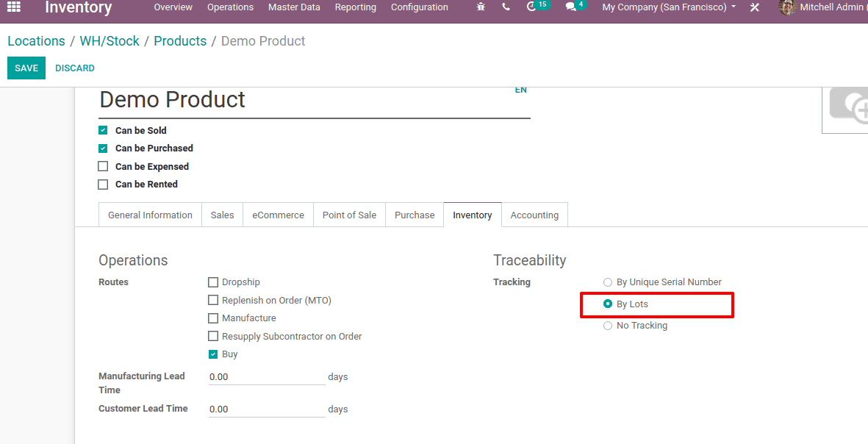Switch to the Purchase tab
The height and width of the screenshot is (444, 868).
click(x=415, y=215)
